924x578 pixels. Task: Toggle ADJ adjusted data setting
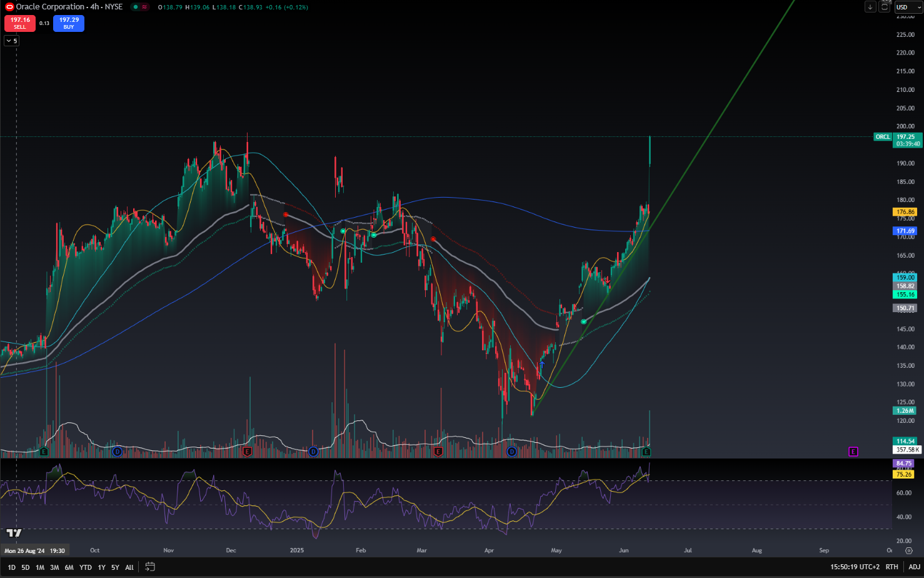click(914, 567)
